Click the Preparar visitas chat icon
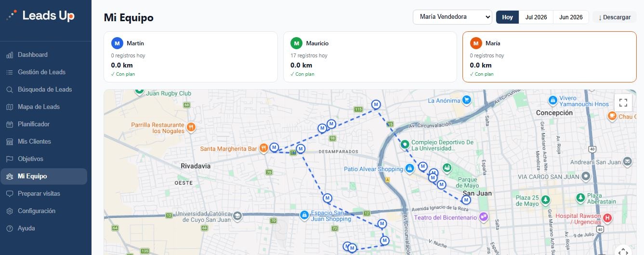Screen dimensions: 644x255 coord(10,194)
